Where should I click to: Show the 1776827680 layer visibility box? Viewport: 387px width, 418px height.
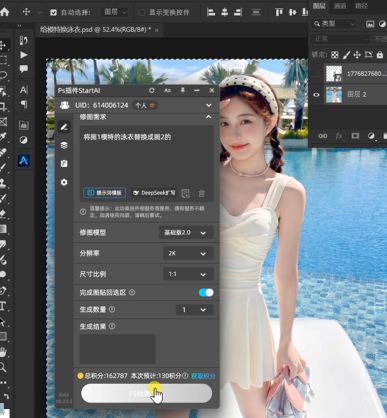pyautogui.click(x=316, y=74)
